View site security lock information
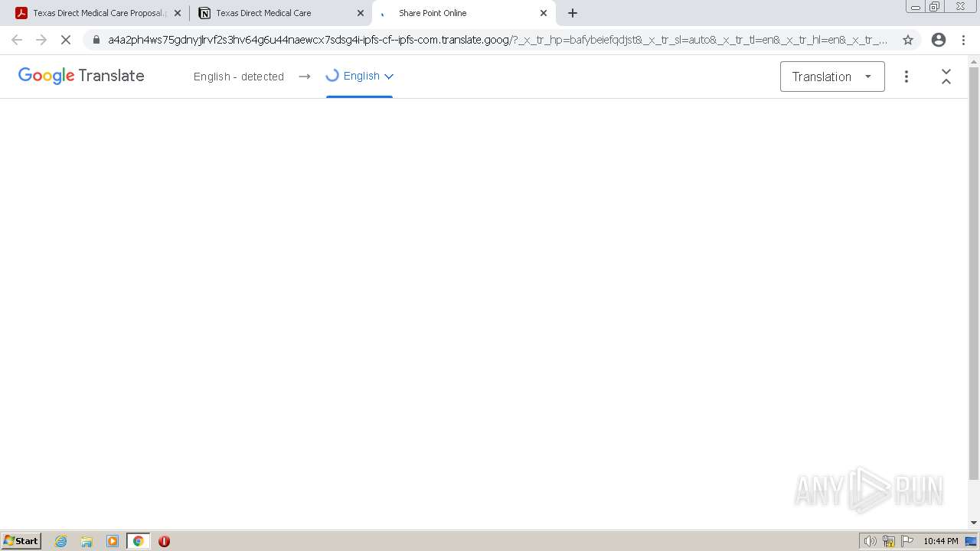 (96, 40)
